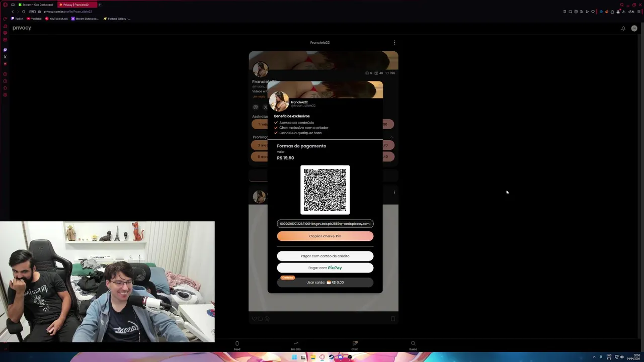Open the Em alta bottom navigation tab
Image resolution: width=644 pixels, height=362 pixels.
pos(296,346)
